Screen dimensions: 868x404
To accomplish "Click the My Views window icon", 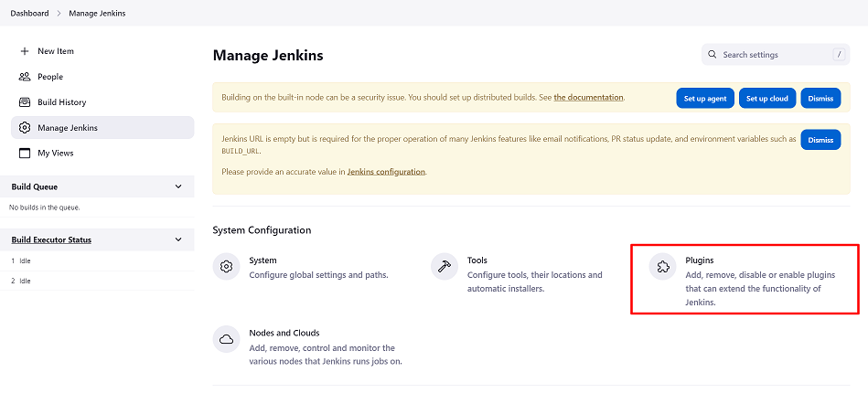I will (25, 153).
